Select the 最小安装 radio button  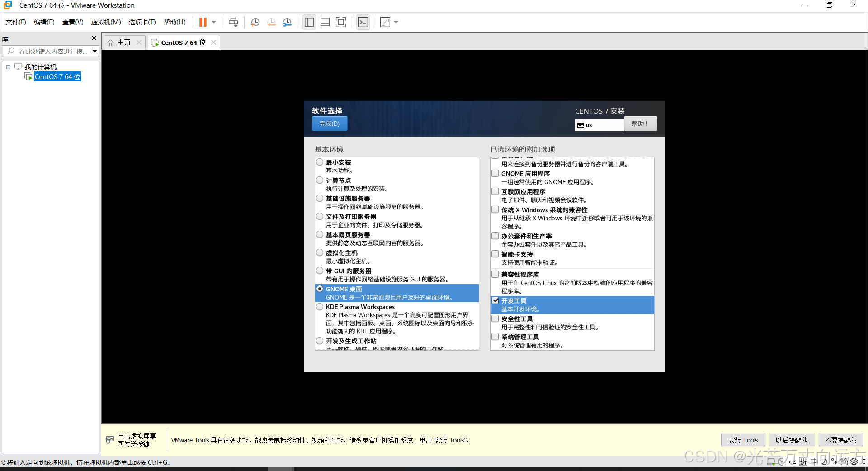[320, 162]
